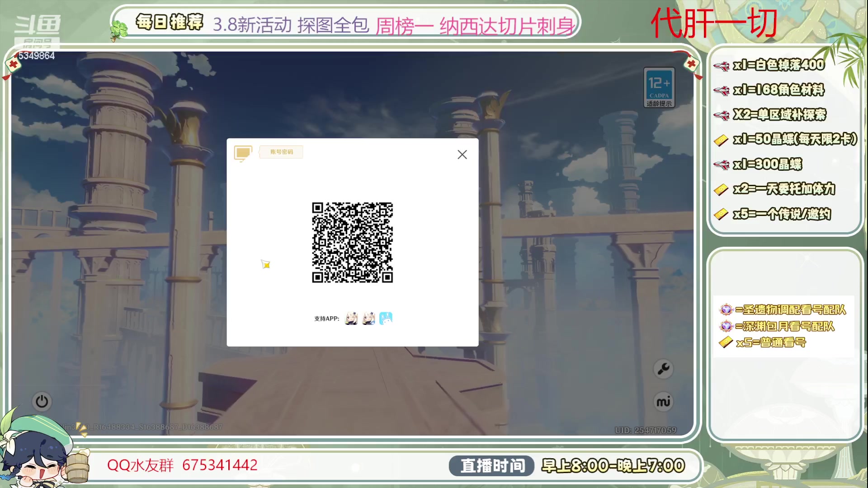The width and height of the screenshot is (868, 488).
Task: Open the 米游社 rabbit app icon
Action: coord(386,318)
